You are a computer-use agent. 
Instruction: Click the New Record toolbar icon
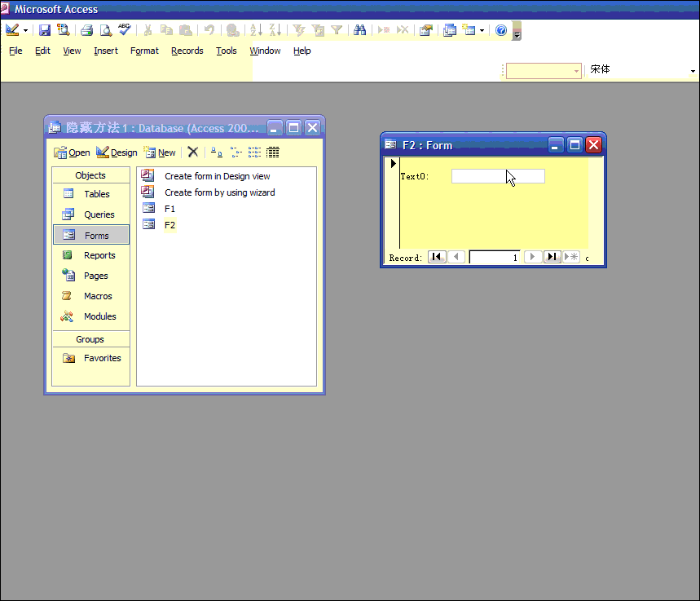pyautogui.click(x=384, y=30)
